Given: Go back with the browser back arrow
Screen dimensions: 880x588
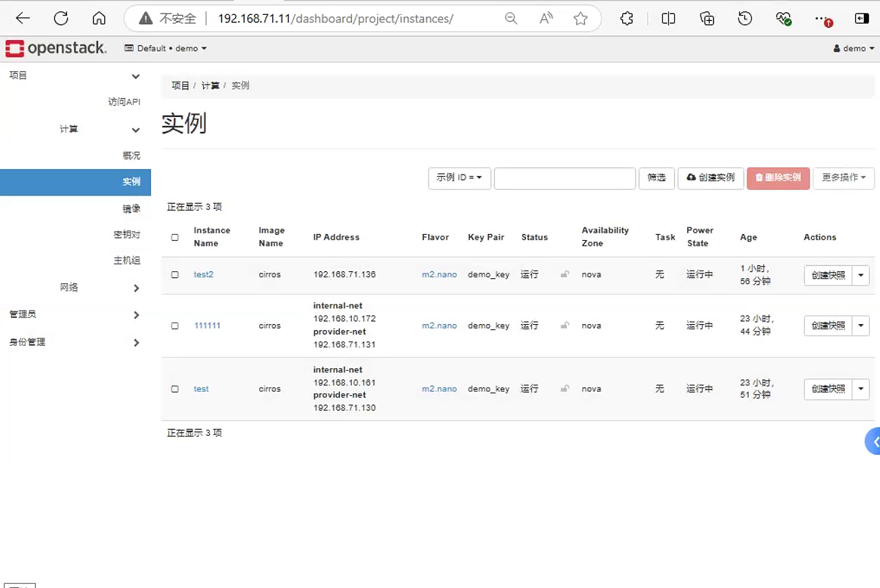Looking at the screenshot, I should (x=23, y=18).
